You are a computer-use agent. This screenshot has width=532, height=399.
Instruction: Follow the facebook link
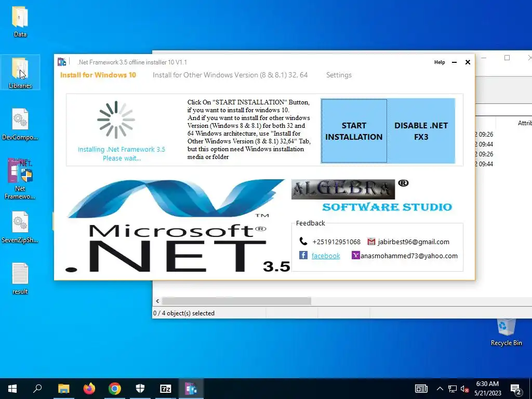click(326, 256)
